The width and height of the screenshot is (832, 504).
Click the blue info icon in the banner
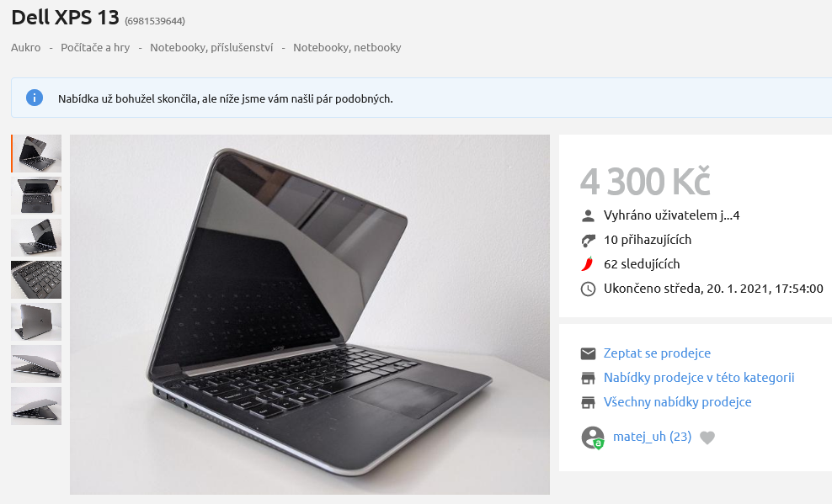[x=35, y=98]
